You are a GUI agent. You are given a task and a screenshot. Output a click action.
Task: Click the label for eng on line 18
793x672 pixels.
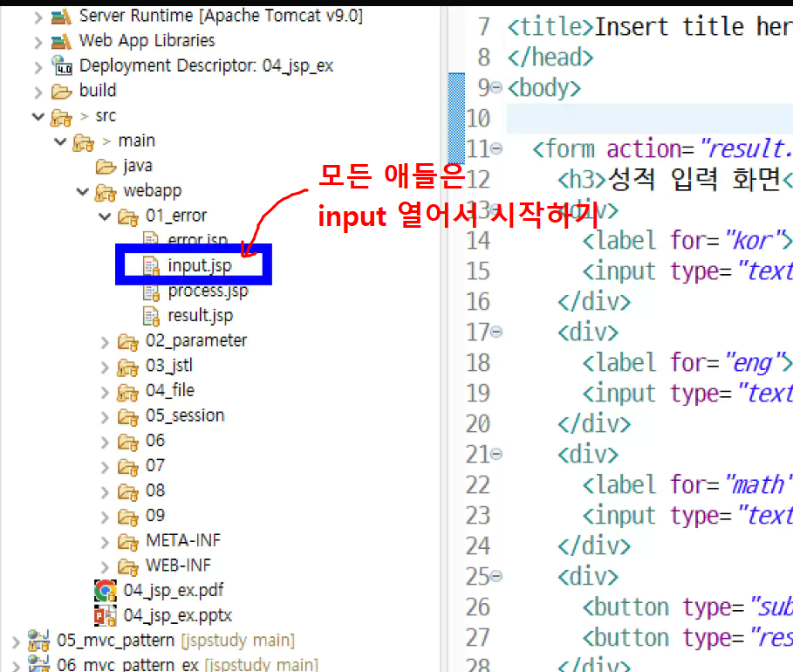[687, 363]
